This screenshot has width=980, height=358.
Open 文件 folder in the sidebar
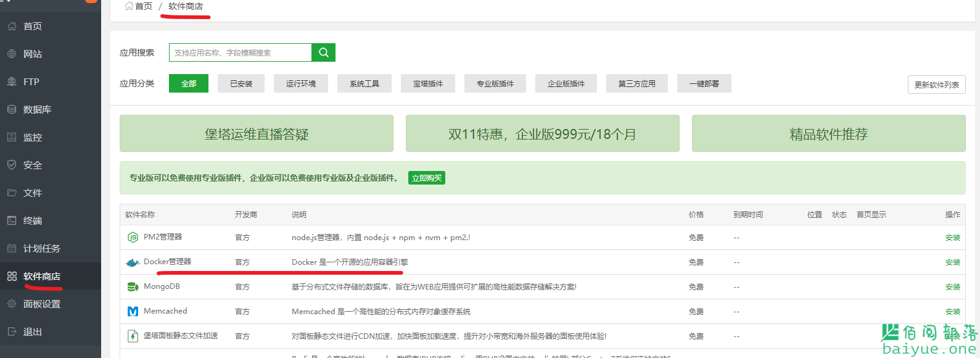tap(33, 193)
